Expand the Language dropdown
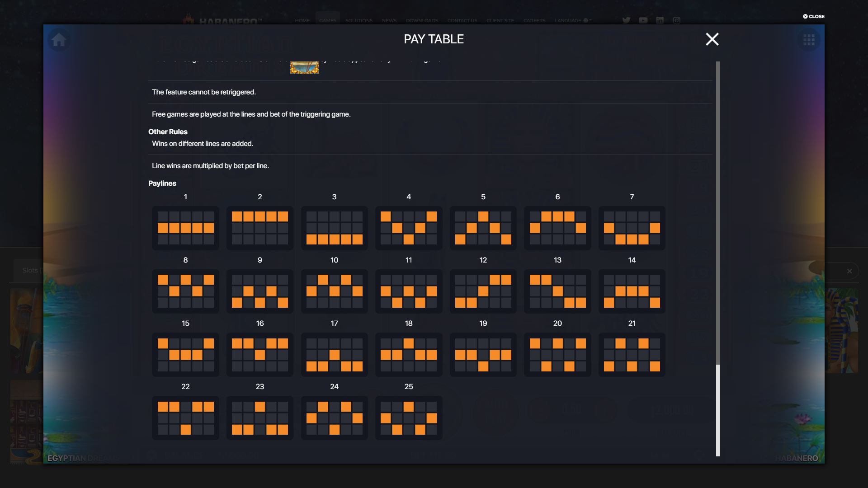868x488 pixels. [573, 20]
